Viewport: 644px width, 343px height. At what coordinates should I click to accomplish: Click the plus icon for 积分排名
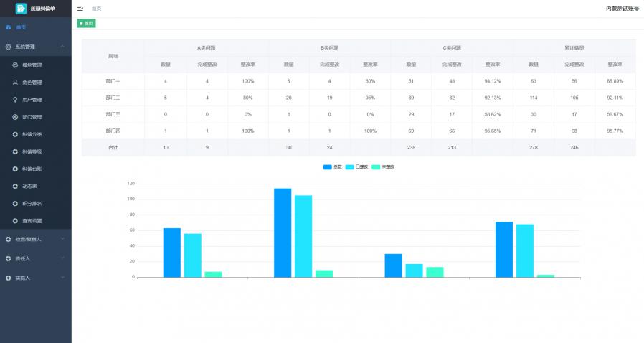coord(15,203)
